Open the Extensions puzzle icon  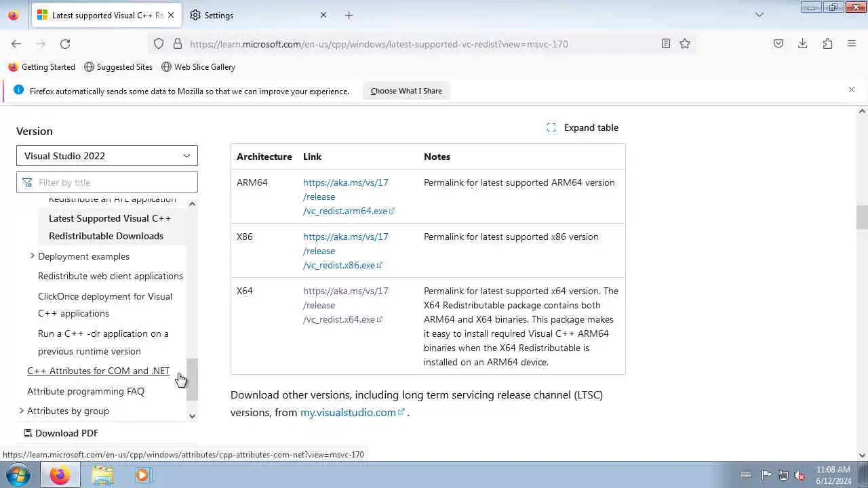pos(827,44)
